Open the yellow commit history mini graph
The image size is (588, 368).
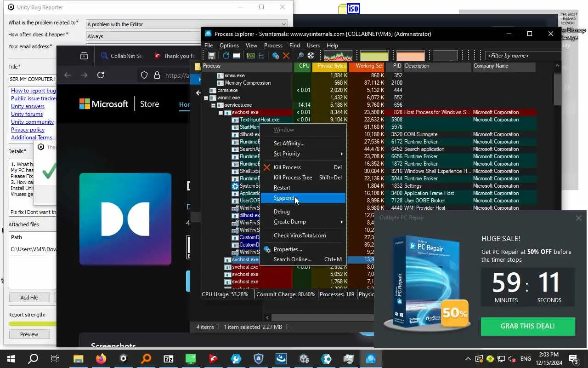374,56
